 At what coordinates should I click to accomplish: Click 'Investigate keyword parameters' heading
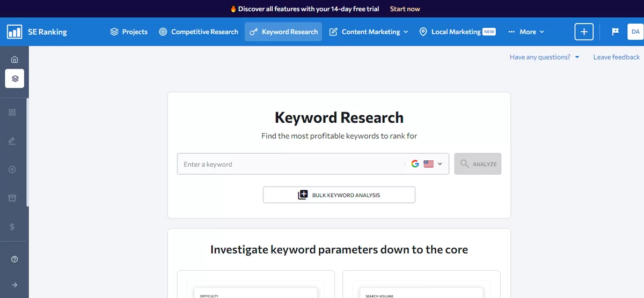339,249
